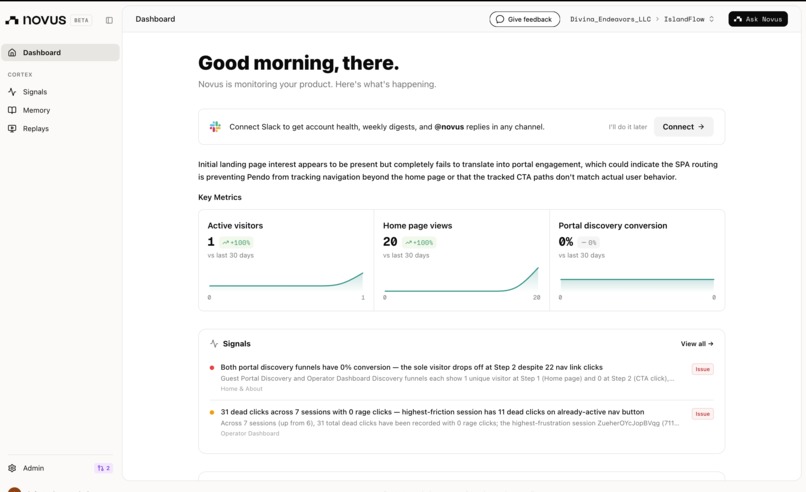Click the Operator Dashboard label
Screen dimensions: 806x492
point(250,433)
